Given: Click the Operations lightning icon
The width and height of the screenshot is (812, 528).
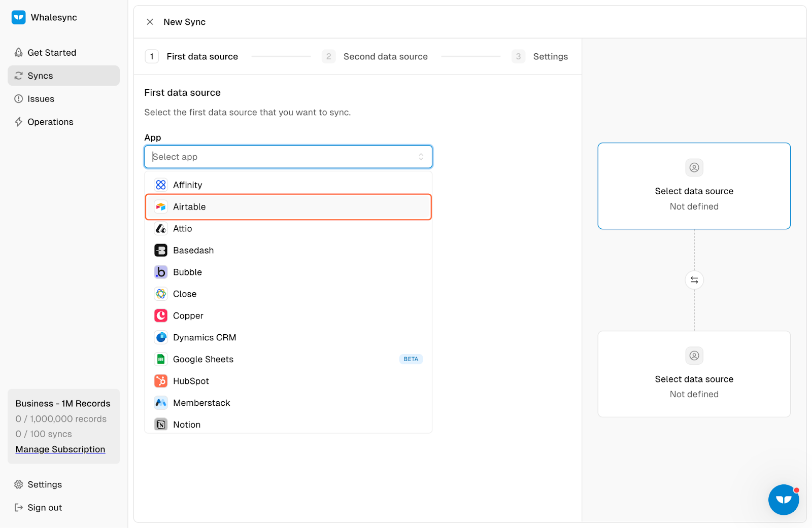Looking at the screenshot, I should 19,122.
